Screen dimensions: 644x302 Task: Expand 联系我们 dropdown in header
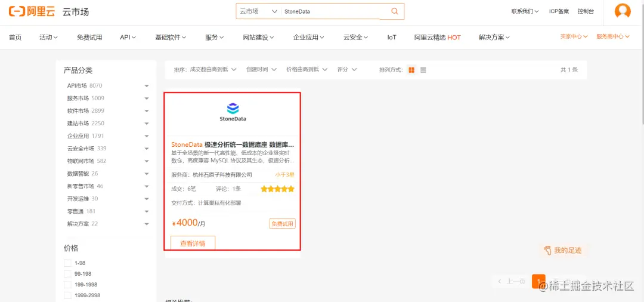point(525,11)
